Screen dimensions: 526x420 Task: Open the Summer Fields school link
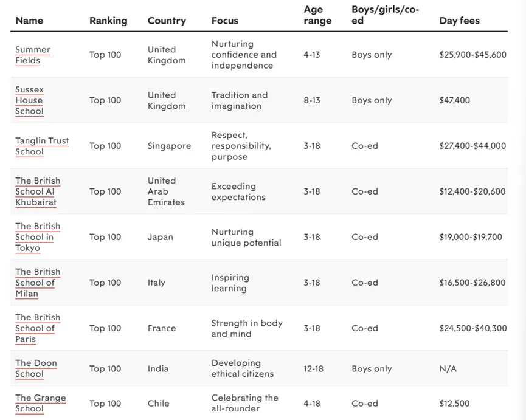tap(33, 55)
